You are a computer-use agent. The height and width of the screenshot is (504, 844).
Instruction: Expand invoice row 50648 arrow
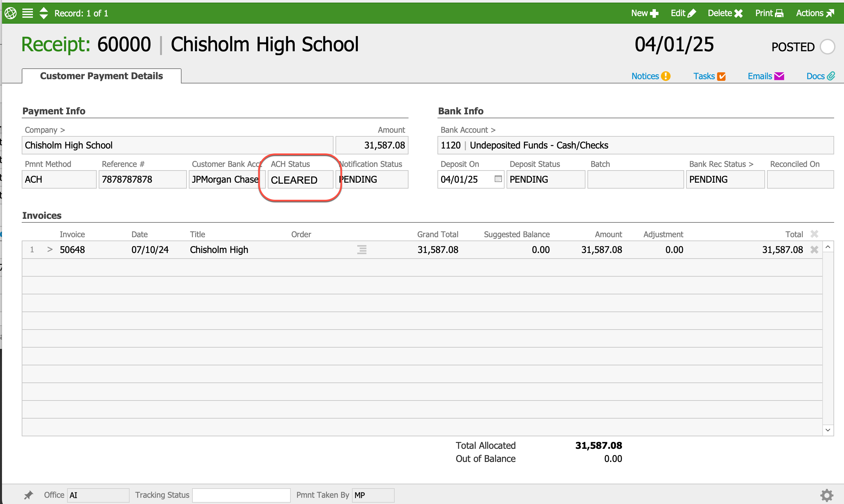pos(50,250)
